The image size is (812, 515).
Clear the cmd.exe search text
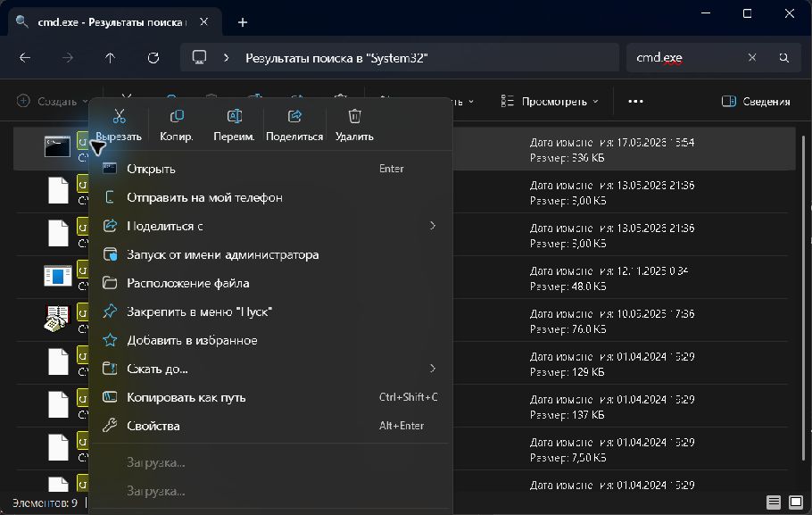(x=752, y=57)
